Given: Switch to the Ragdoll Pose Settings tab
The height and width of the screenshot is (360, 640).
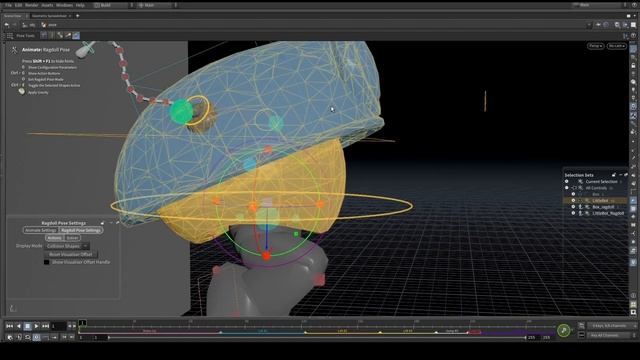Looking at the screenshot, I should point(81,230).
